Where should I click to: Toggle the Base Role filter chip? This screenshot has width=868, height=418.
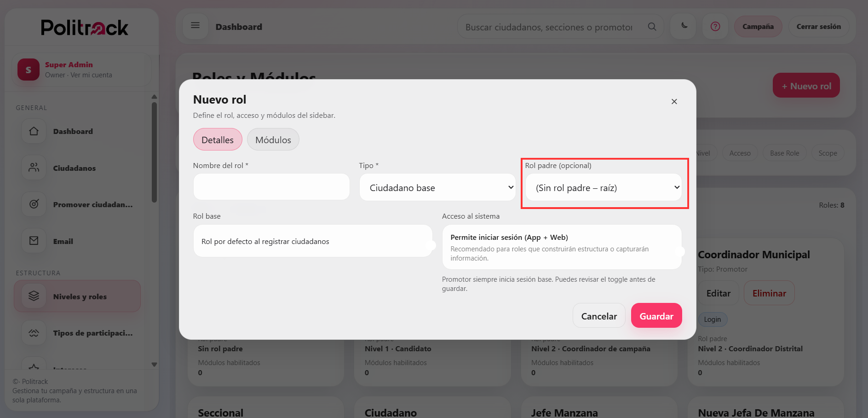click(784, 153)
